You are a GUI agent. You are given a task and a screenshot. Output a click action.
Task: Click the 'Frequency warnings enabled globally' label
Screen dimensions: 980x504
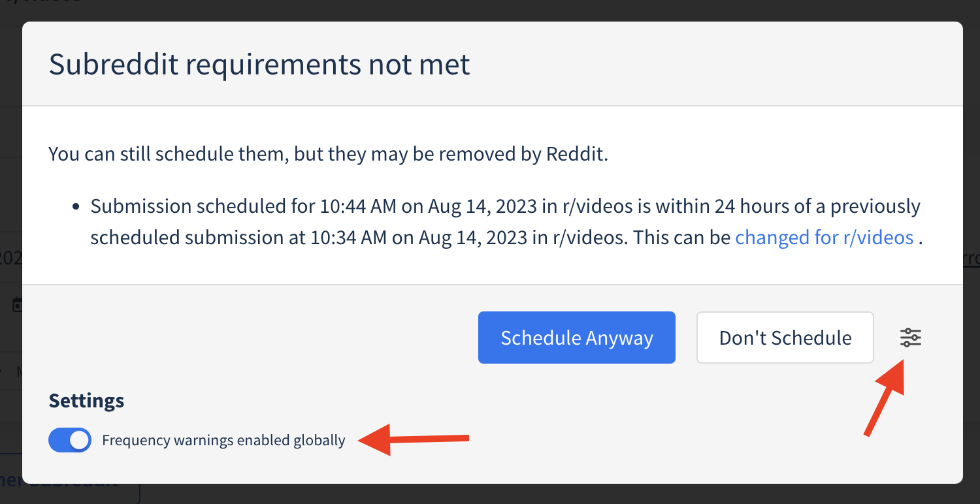[x=223, y=440]
